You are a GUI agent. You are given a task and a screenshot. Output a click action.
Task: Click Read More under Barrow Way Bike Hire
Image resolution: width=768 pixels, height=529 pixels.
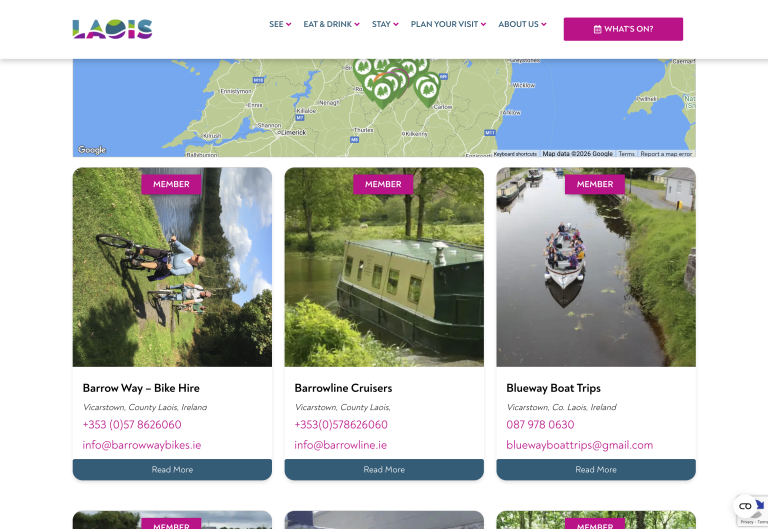[172, 469]
